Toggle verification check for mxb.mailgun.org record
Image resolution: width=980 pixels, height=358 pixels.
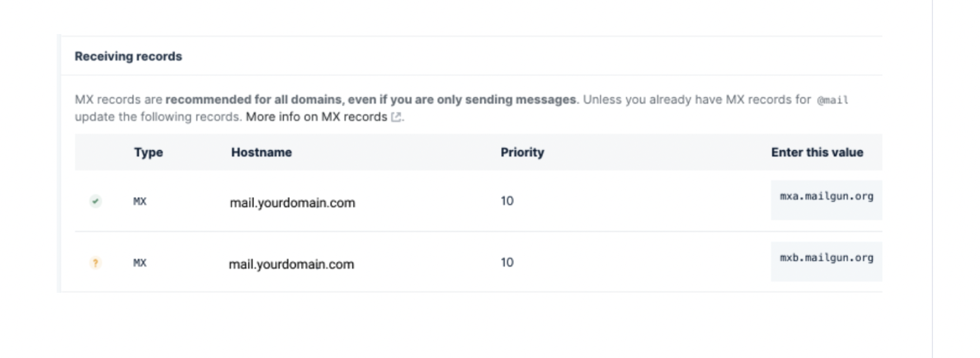tap(95, 263)
